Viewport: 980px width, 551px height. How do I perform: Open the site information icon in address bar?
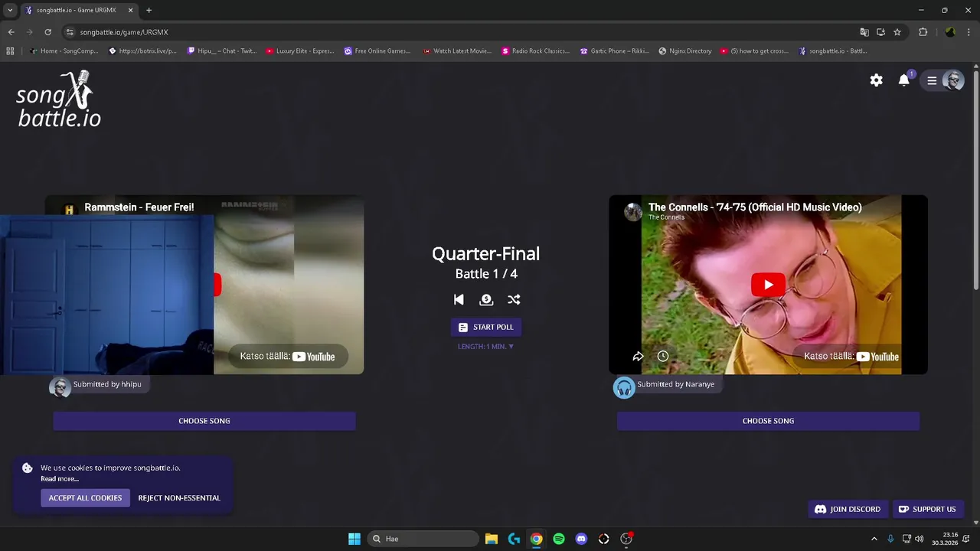pos(70,32)
